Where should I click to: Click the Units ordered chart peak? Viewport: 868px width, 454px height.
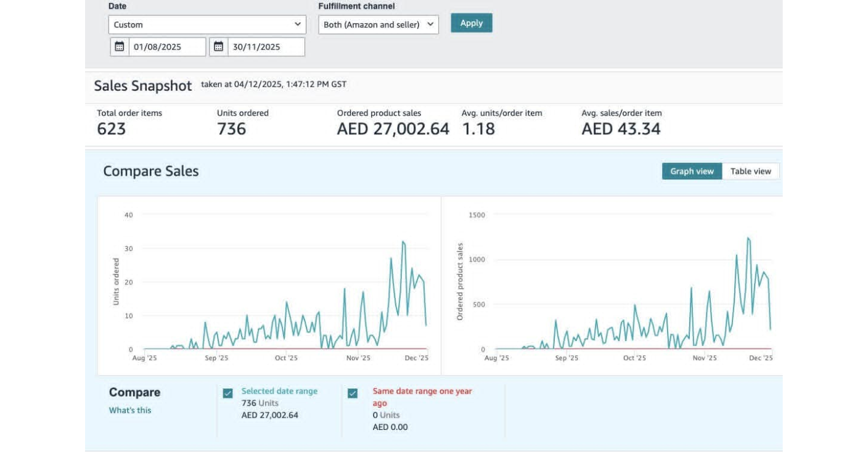point(403,242)
